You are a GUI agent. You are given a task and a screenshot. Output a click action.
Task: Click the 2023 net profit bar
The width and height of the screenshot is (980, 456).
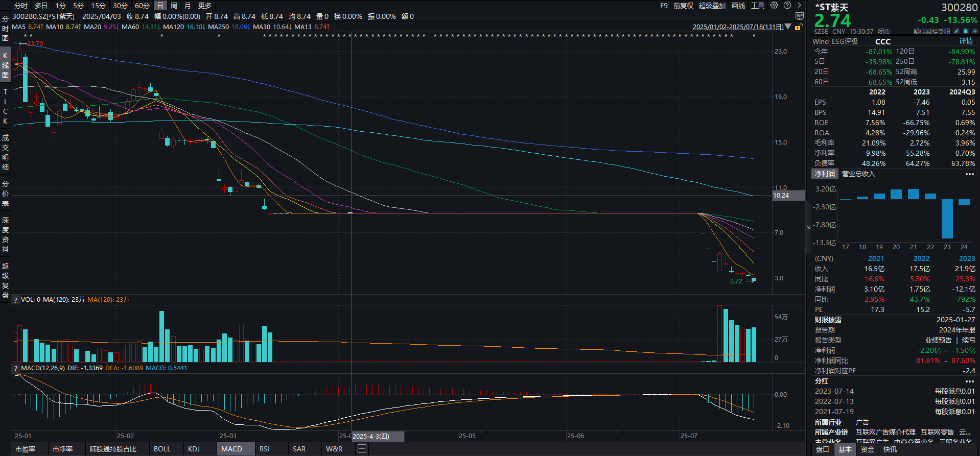pyautogui.click(x=947, y=219)
